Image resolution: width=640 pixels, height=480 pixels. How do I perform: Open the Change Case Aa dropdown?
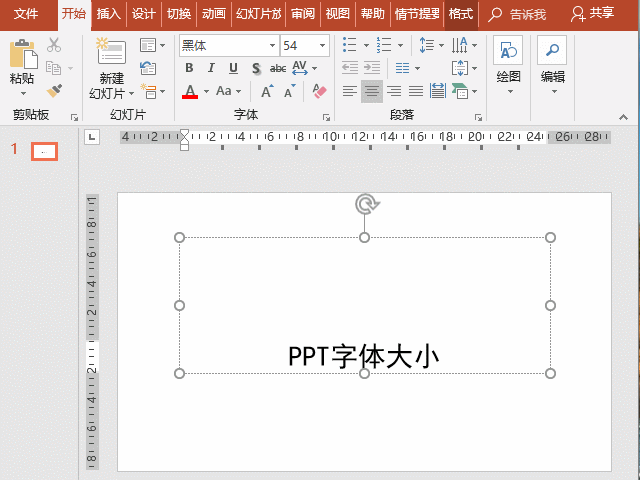pyautogui.click(x=228, y=91)
